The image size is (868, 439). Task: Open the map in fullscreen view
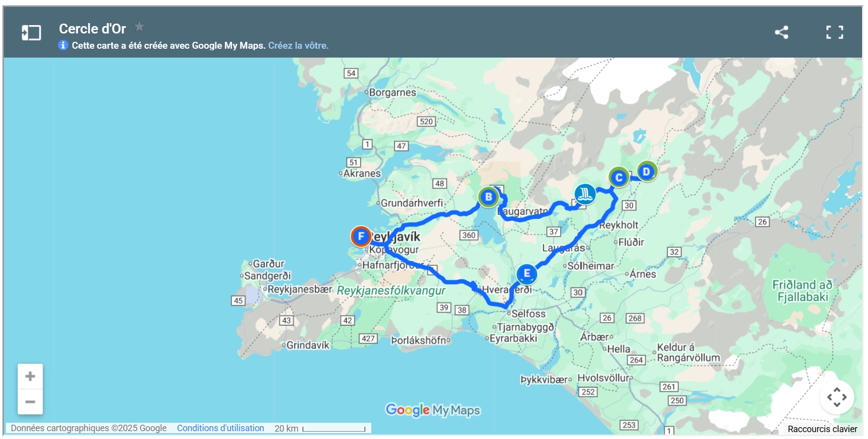(x=834, y=32)
